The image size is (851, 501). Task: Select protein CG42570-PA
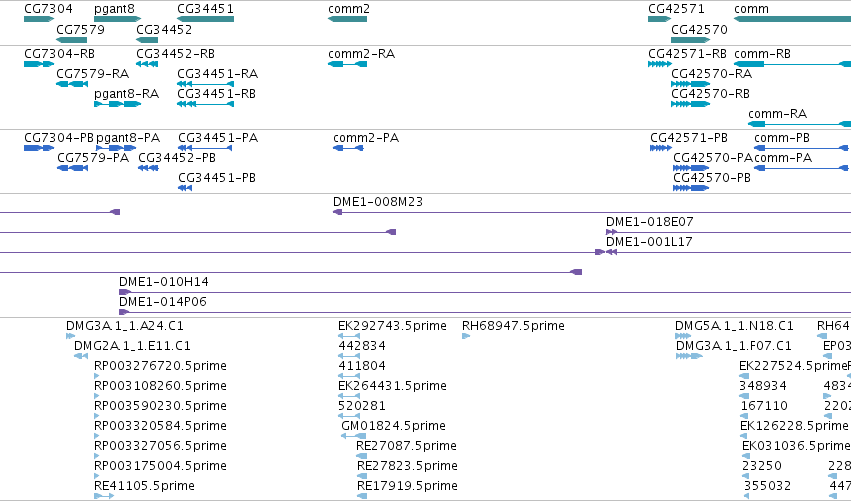coord(691,168)
